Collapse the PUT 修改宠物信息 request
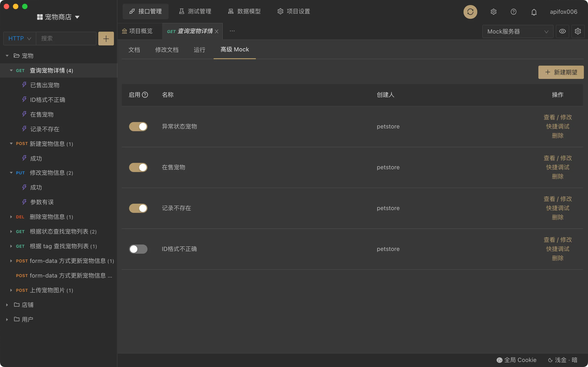Screen dimensions: 588x367 11,172
